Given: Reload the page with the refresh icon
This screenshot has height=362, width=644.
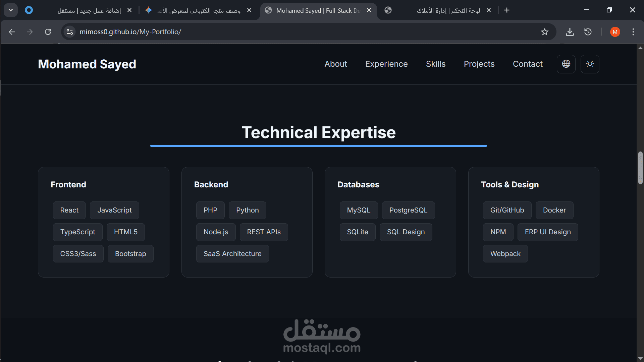Looking at the screenshot, I should click(48, 32).
